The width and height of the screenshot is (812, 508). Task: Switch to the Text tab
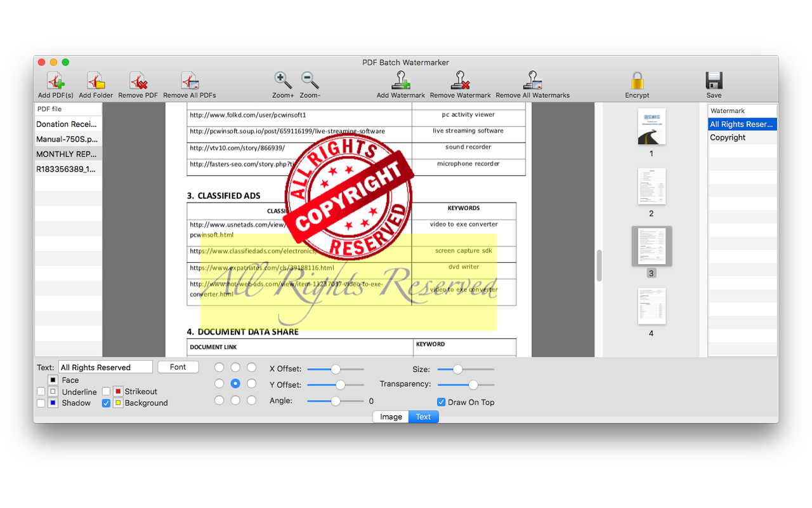pos(423,417)
